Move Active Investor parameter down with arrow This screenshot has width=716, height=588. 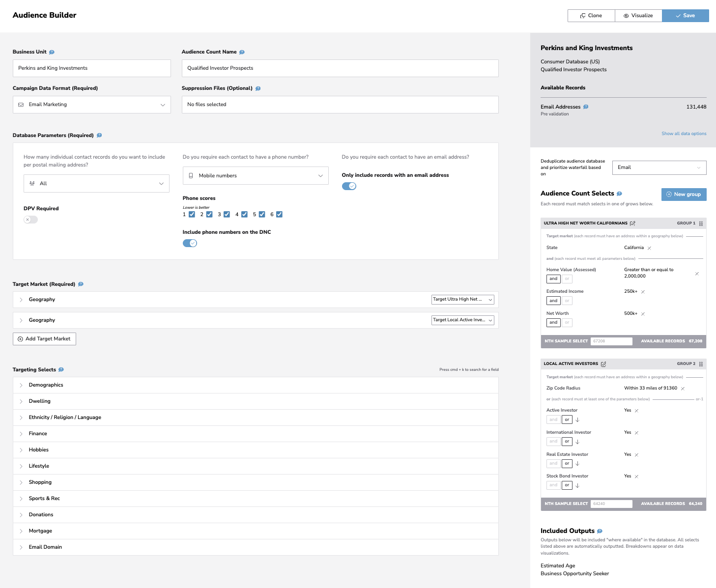pos(577,420)
